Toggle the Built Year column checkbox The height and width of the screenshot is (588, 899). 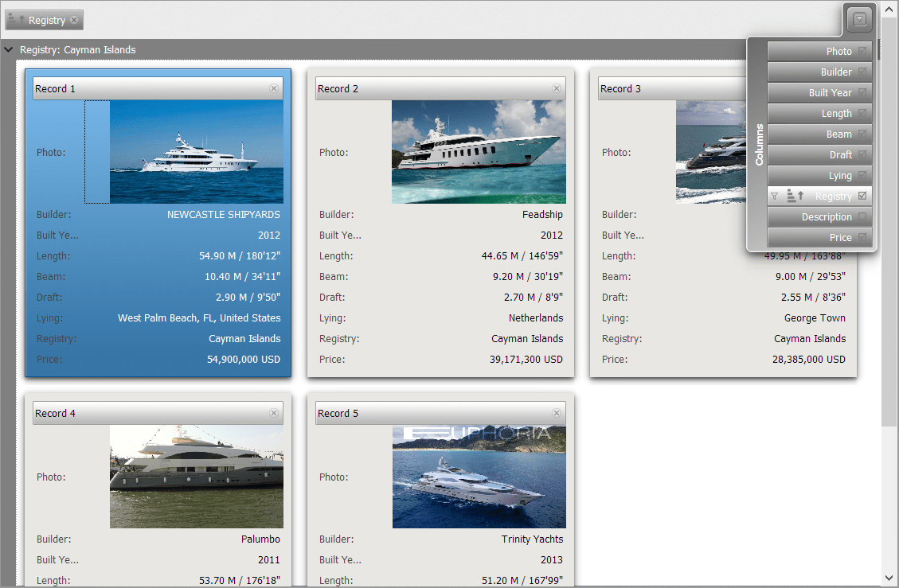click(x=862, y=92)
